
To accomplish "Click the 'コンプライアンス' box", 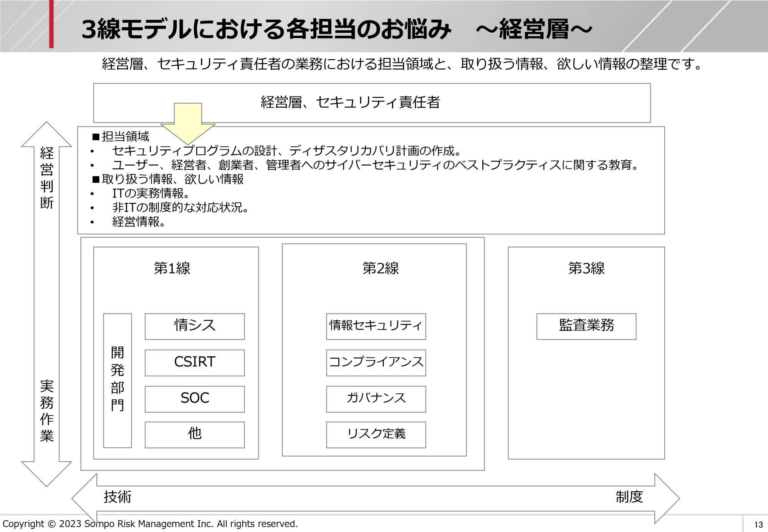I will [376, 362].
